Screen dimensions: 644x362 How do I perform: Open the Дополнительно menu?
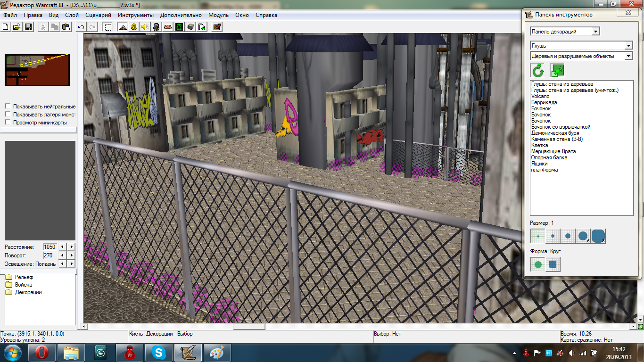pos(181,15)
